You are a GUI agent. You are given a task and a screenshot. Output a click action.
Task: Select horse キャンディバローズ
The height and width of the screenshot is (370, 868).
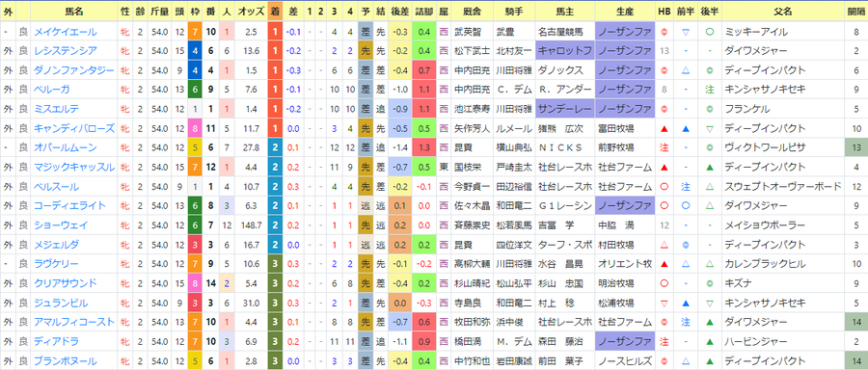74,128
